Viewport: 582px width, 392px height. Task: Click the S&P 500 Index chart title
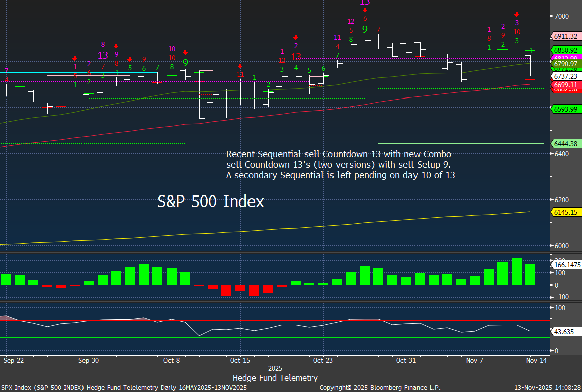click(x=211, y=202)
